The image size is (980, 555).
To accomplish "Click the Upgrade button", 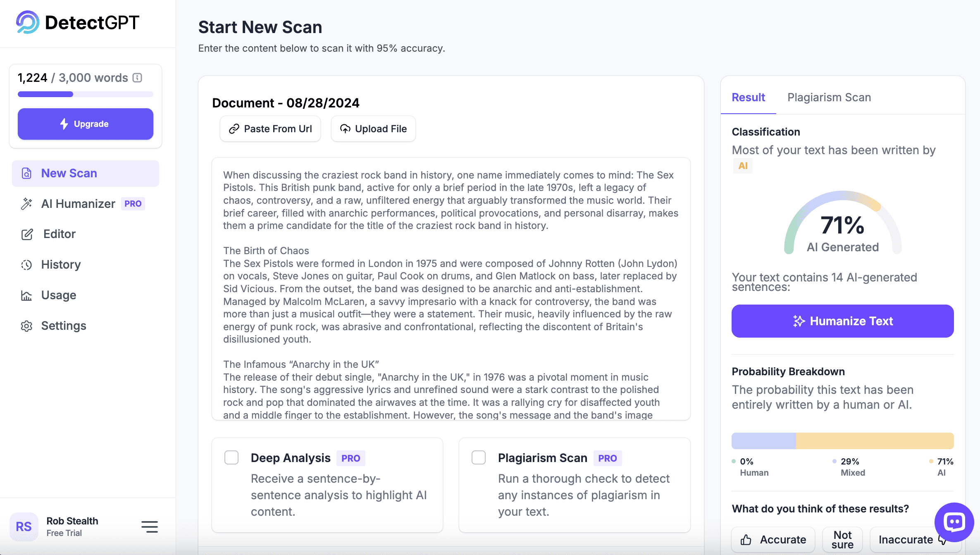I will pos(86,124).
